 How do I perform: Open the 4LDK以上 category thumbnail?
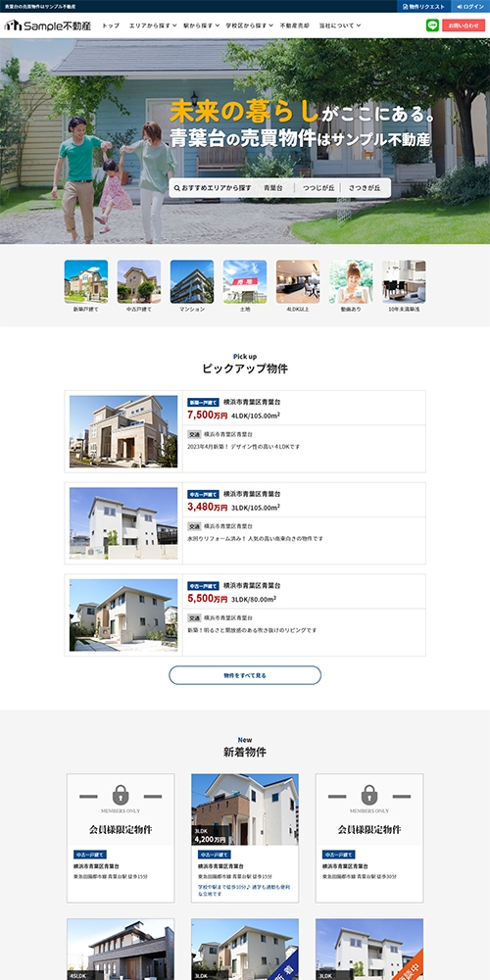(298, 282)
